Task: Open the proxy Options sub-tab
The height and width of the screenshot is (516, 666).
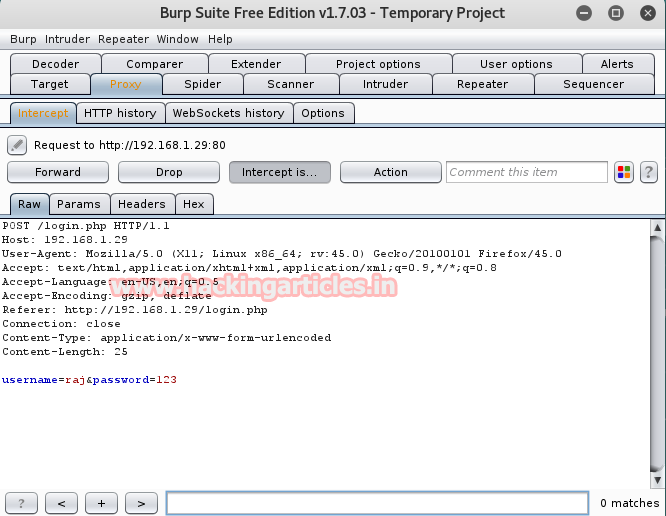Action: point(323,113)
